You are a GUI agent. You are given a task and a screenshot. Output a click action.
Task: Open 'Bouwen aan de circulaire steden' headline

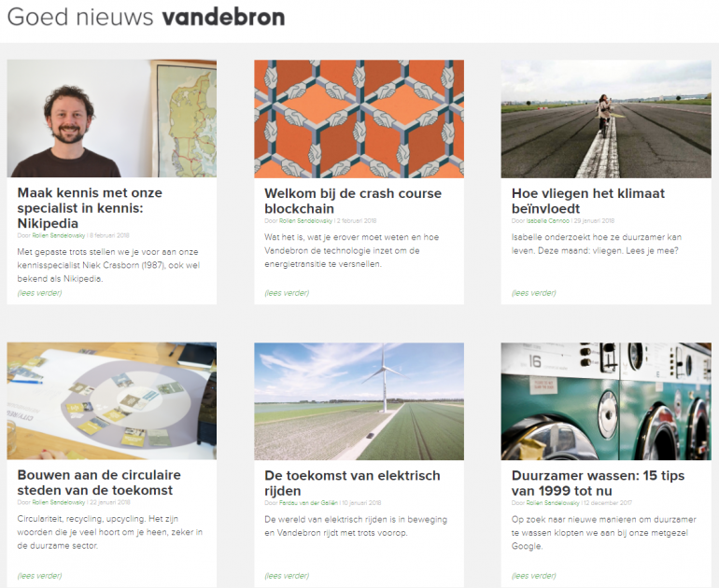(x=99, y=483)
